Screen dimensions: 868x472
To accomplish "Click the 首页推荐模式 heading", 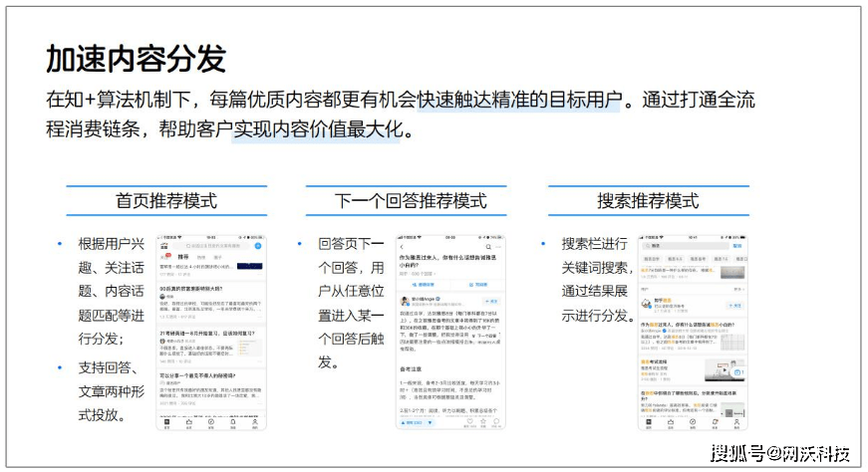I will click(166, 201).
